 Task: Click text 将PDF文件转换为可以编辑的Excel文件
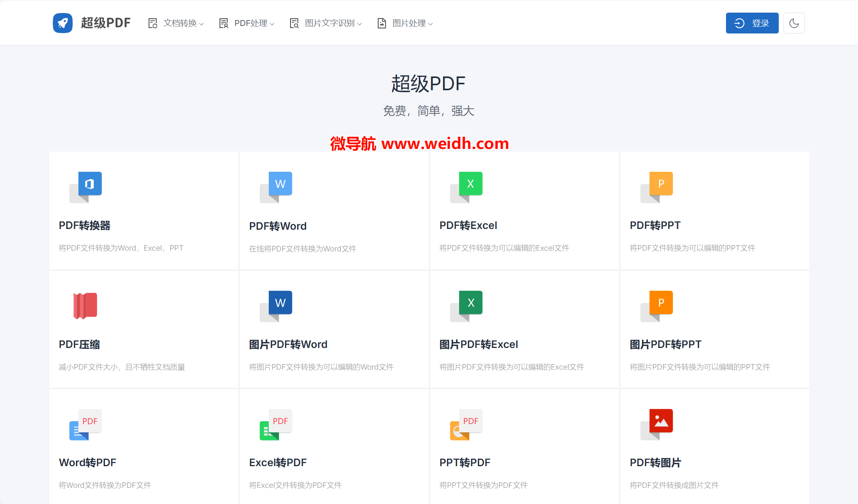504,248
